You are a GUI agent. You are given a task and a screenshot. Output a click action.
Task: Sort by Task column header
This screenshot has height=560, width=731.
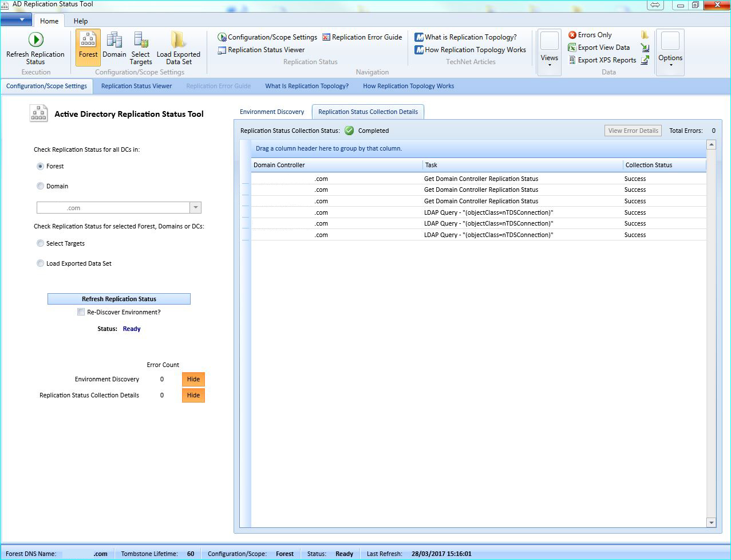point(523,165)
